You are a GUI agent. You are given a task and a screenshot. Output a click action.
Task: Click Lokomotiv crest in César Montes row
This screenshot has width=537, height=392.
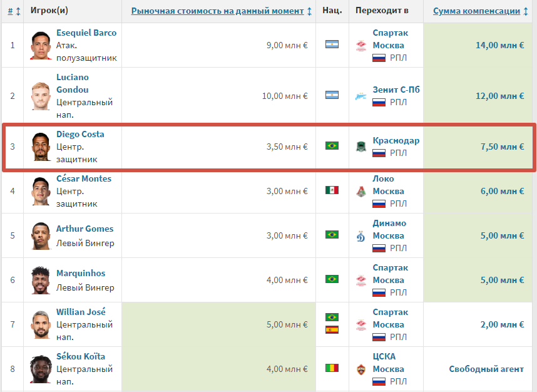361,191
